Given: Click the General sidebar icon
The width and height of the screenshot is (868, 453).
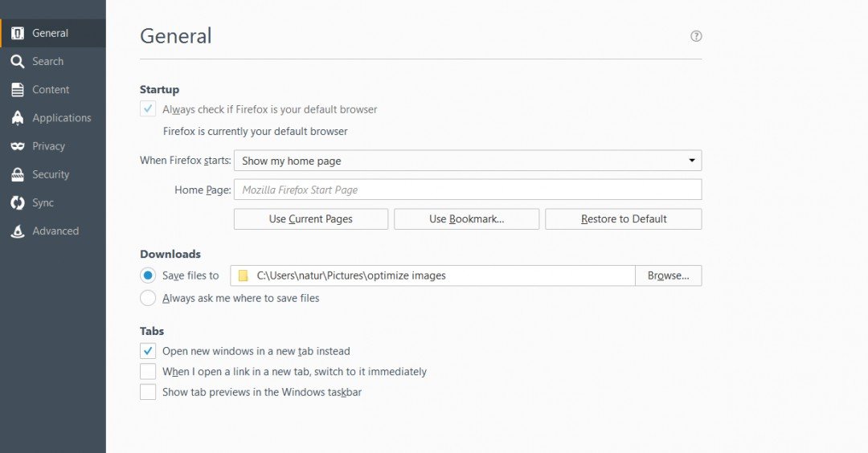Looking at the screenshot, I should click(17, 33).
